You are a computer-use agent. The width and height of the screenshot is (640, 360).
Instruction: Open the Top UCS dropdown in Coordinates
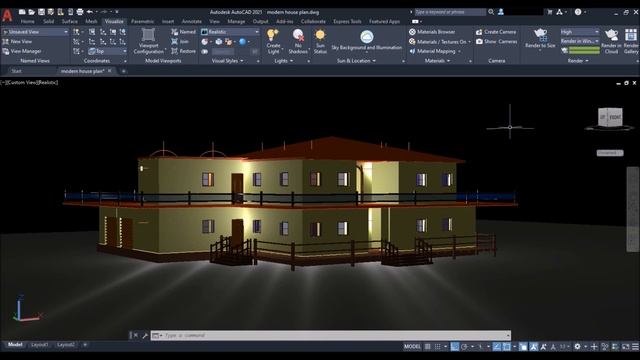pos(108,51)
